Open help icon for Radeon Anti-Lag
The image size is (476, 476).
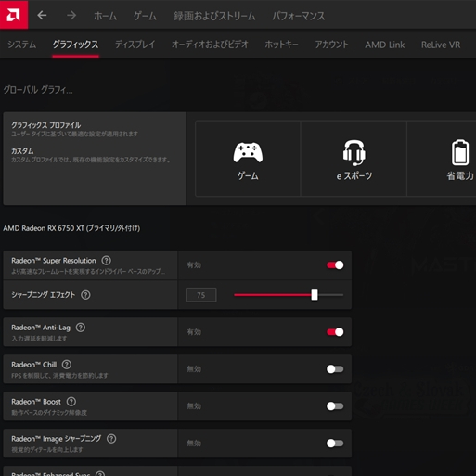(x=81, y=328)
